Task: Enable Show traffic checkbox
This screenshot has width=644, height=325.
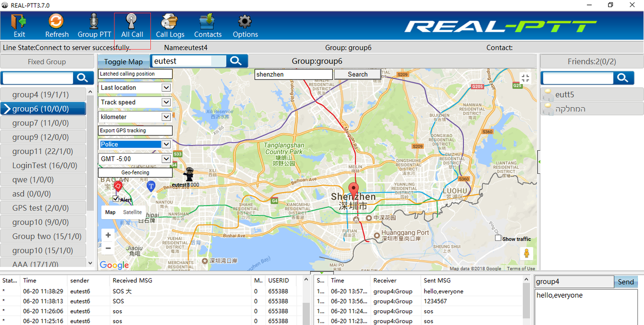Action: (x=498, y=238)
